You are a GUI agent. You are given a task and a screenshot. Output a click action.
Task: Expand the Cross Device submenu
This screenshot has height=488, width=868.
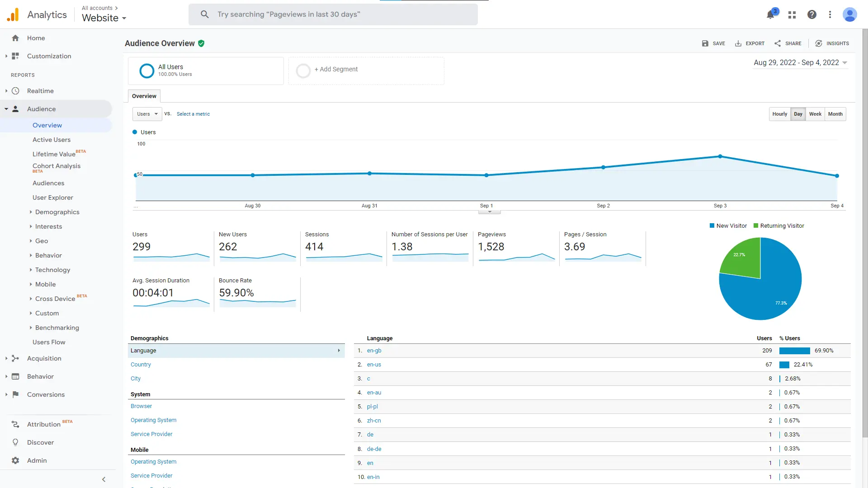[31, 299]
